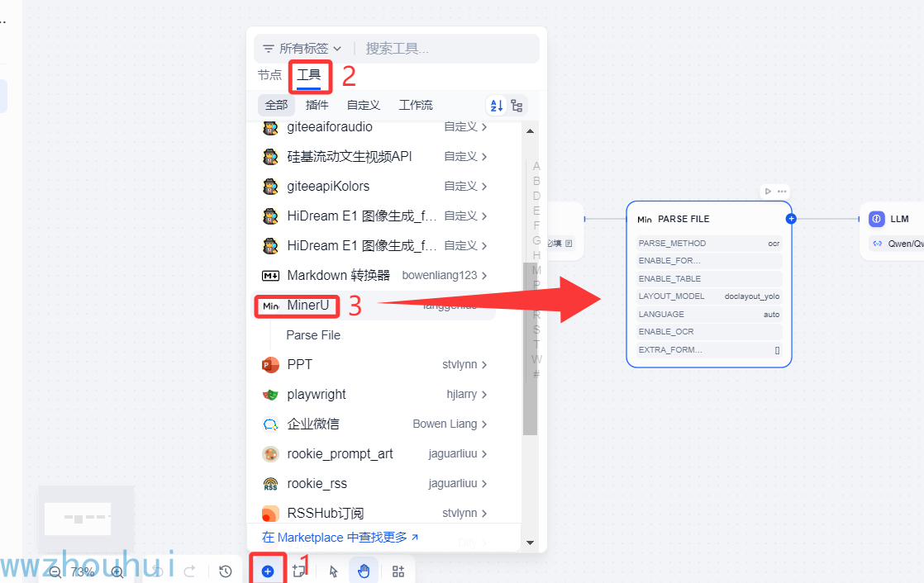Switch to the 工具 tab
924x583 pixels.
309,75
